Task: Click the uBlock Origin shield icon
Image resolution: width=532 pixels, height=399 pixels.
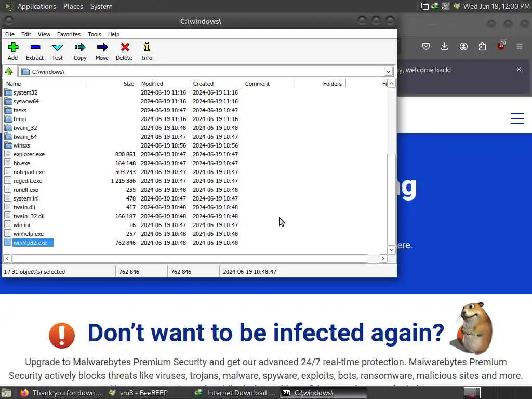Action: click(501, 46)
